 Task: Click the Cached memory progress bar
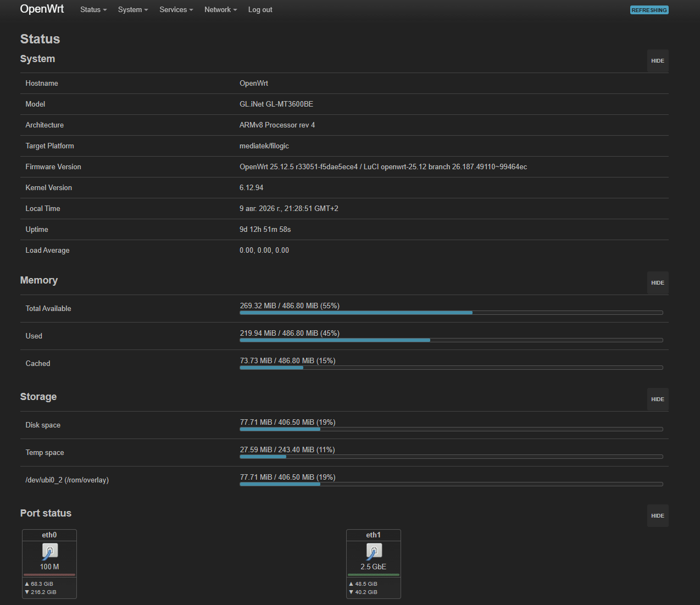pyautogui.click(x=451, y=368)
